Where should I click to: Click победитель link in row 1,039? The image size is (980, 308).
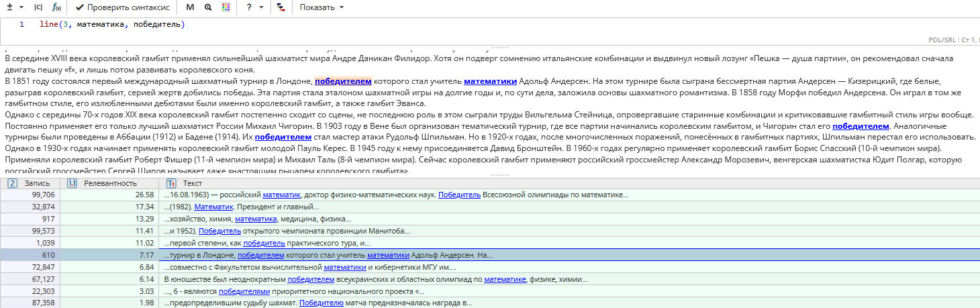(264, 243)
